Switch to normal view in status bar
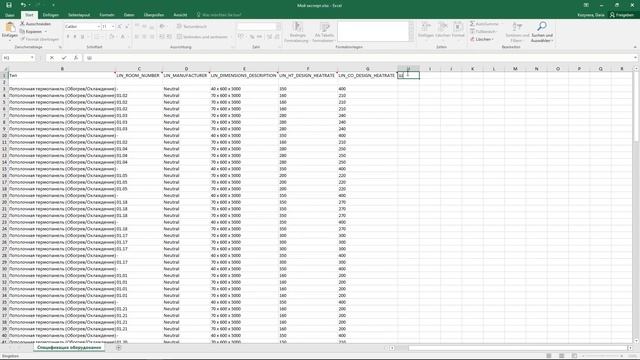This screenshot has width=640, height=360. [549, 356]
